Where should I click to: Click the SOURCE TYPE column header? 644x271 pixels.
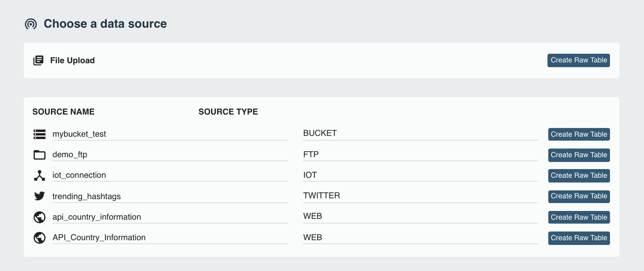(x=228, y=112)
